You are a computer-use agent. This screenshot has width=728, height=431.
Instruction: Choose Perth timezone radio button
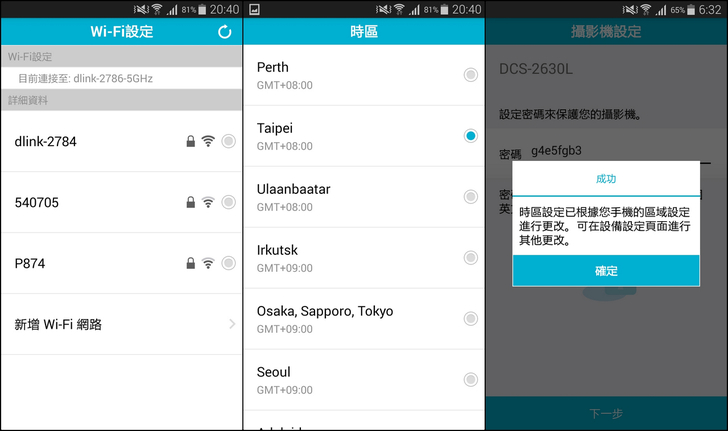coord(471,75)
